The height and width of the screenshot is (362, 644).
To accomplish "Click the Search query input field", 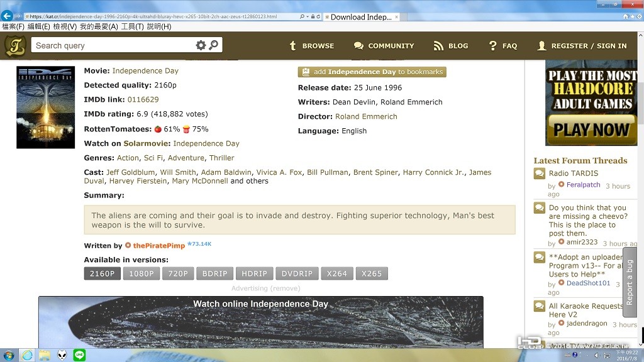I will point(113,45).
